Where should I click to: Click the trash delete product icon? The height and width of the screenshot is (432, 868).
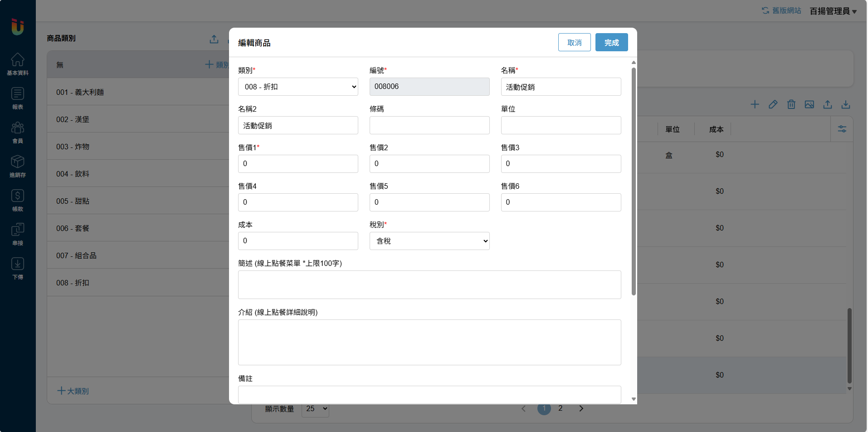[x=791, y=104]
